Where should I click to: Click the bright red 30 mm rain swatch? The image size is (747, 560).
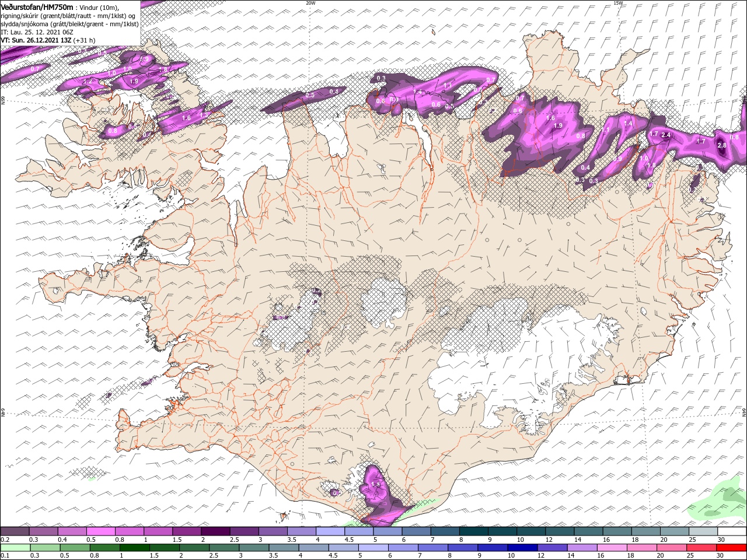tap(732, 548)
